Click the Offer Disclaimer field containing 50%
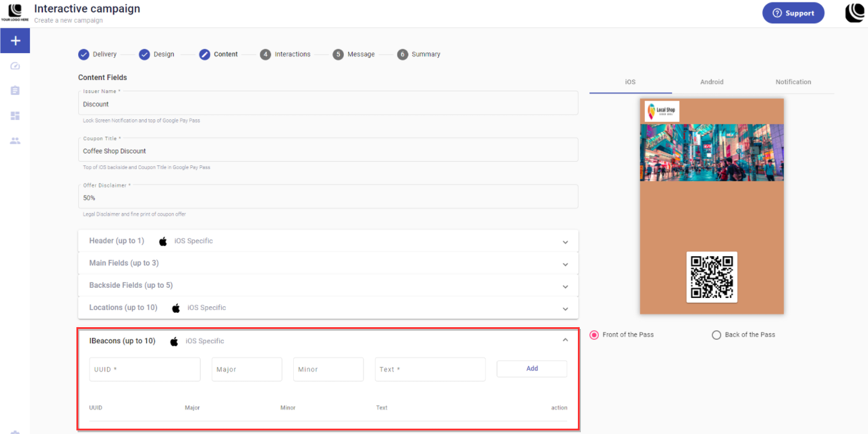 pyautogui.click(x=328, y=197)
